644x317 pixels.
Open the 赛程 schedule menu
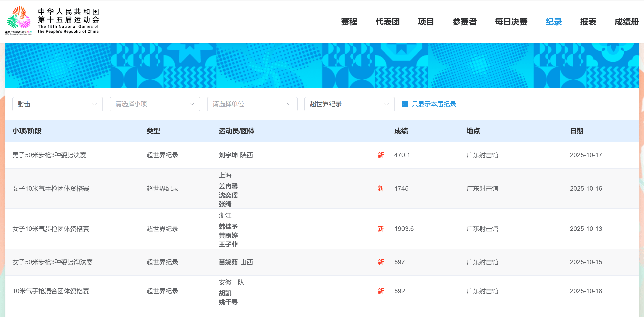(349, 22)
